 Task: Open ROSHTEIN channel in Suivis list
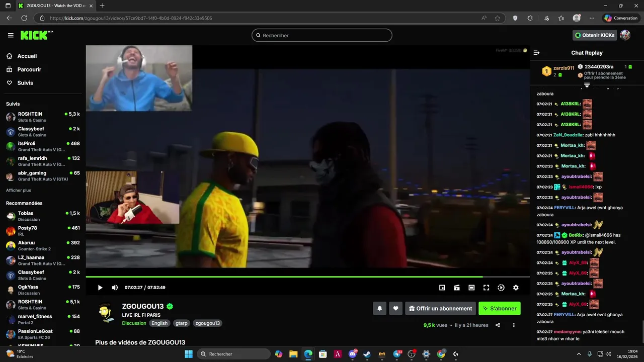[x=43, y=117]
